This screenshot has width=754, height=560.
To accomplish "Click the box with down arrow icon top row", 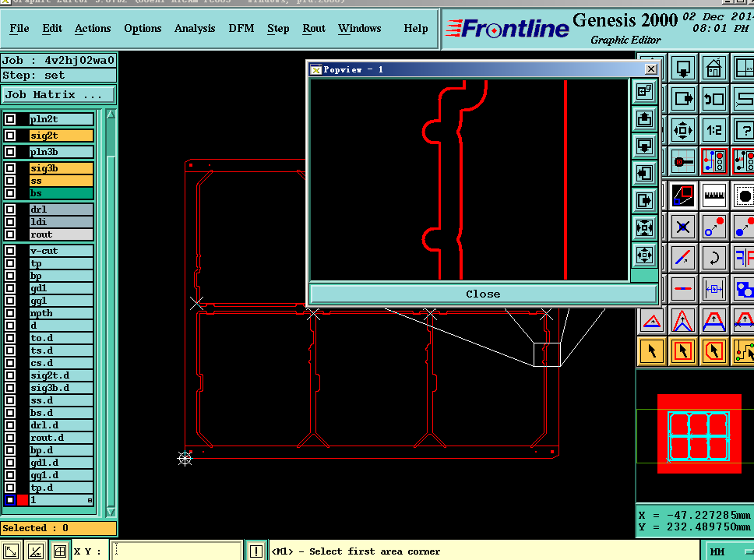I will pyautogui.click(x=683, y=68).
